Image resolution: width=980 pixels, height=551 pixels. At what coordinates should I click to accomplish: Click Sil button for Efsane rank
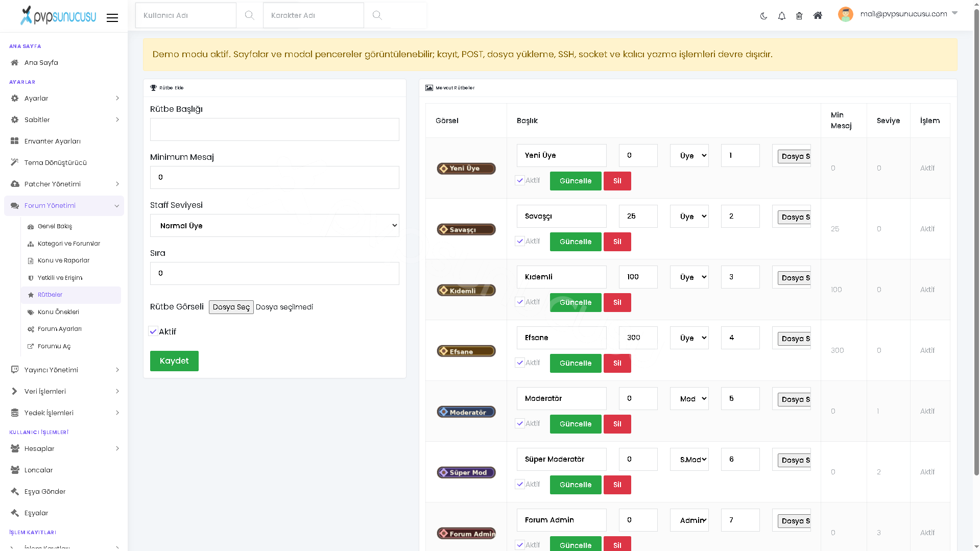pos(617,363)
